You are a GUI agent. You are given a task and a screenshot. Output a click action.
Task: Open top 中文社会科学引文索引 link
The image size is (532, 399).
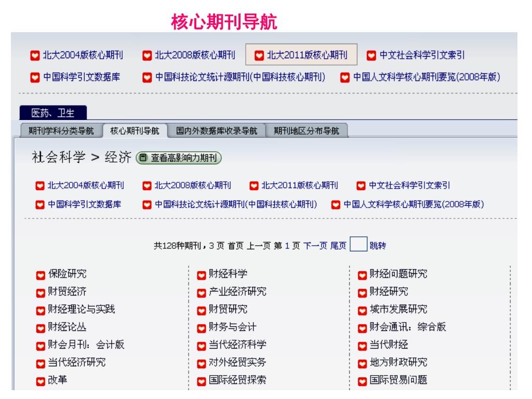click(x=422, y=55)
